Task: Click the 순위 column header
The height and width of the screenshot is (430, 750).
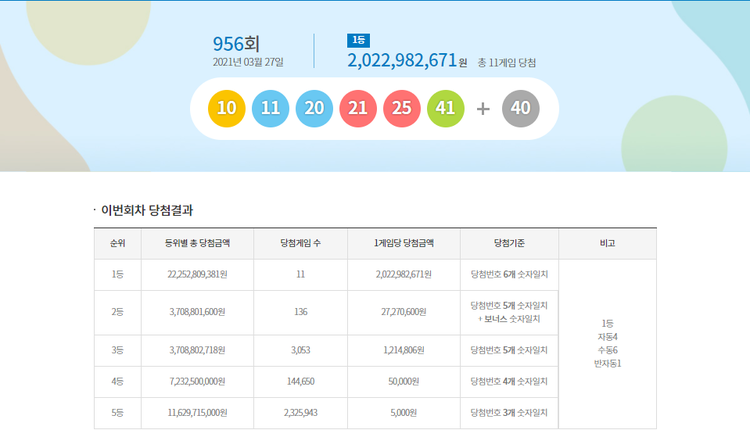Action: (118, 243)
